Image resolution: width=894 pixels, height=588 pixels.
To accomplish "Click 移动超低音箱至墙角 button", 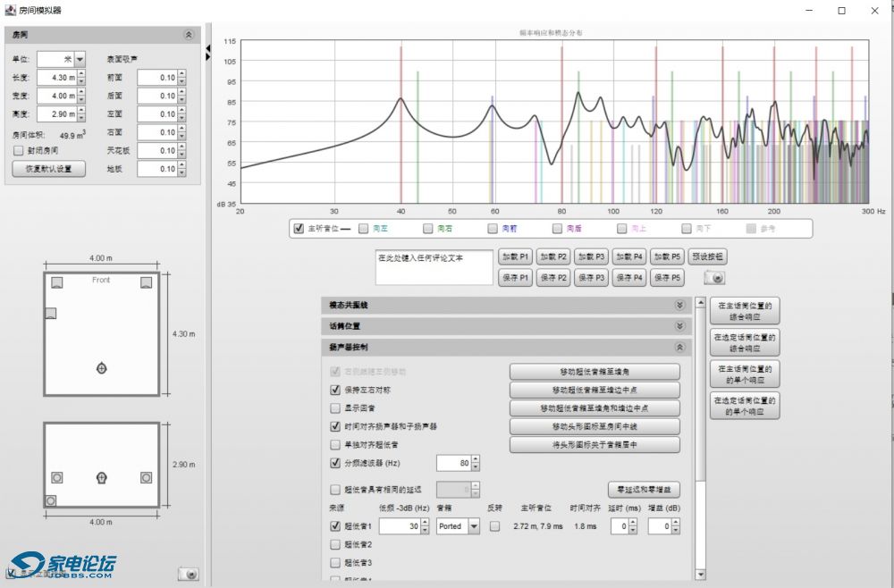I will point(595,372).
